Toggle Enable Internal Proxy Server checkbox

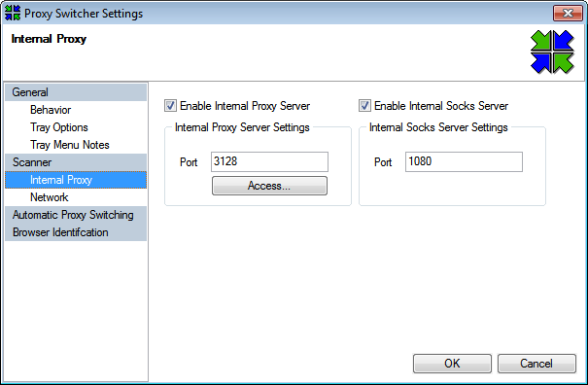[x=170, y=106]
